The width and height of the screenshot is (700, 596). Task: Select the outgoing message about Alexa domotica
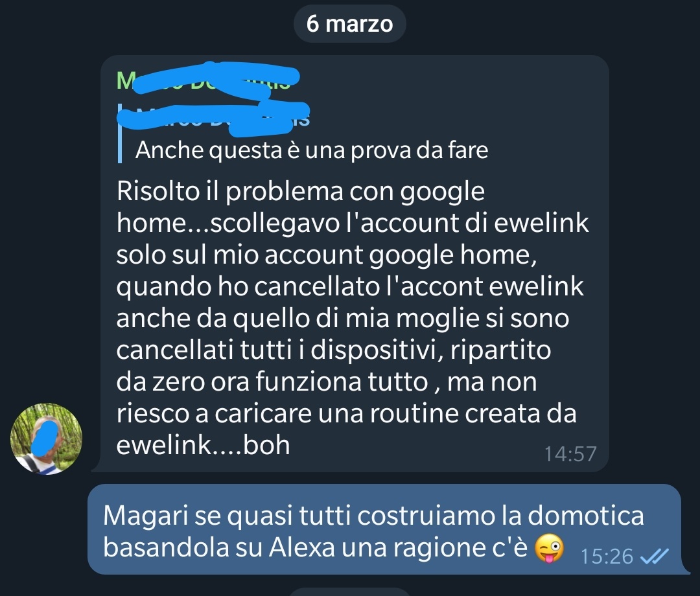[x=385, y=529]
